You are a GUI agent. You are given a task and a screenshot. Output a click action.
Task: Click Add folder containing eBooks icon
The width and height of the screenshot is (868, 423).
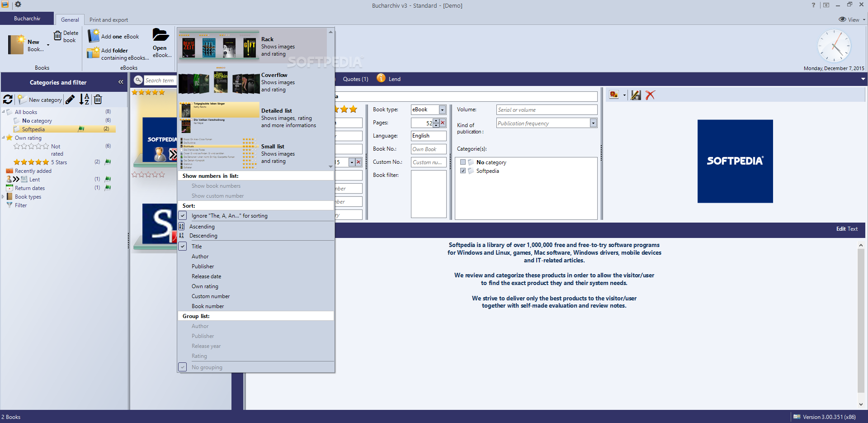point(93,52)
